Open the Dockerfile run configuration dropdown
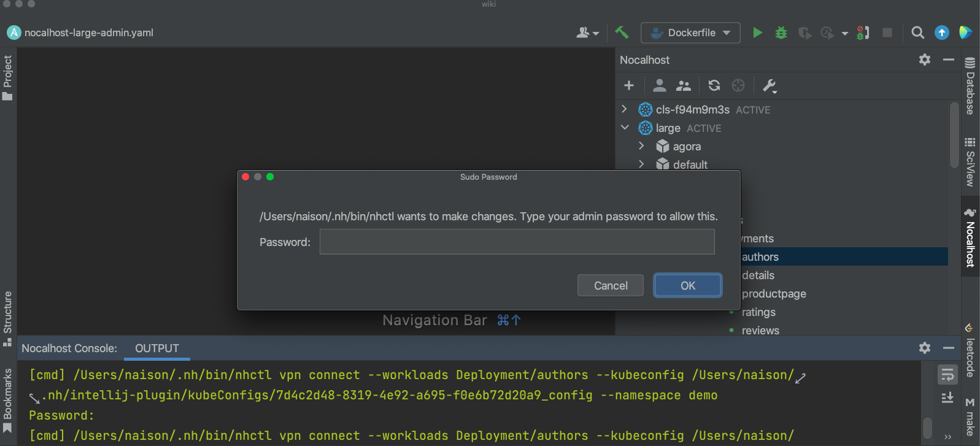 coord(690,33)
